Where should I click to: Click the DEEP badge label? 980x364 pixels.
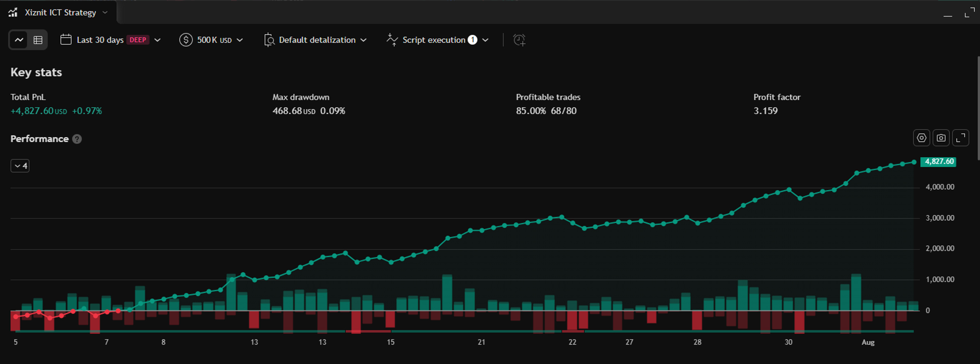(138, 40)
